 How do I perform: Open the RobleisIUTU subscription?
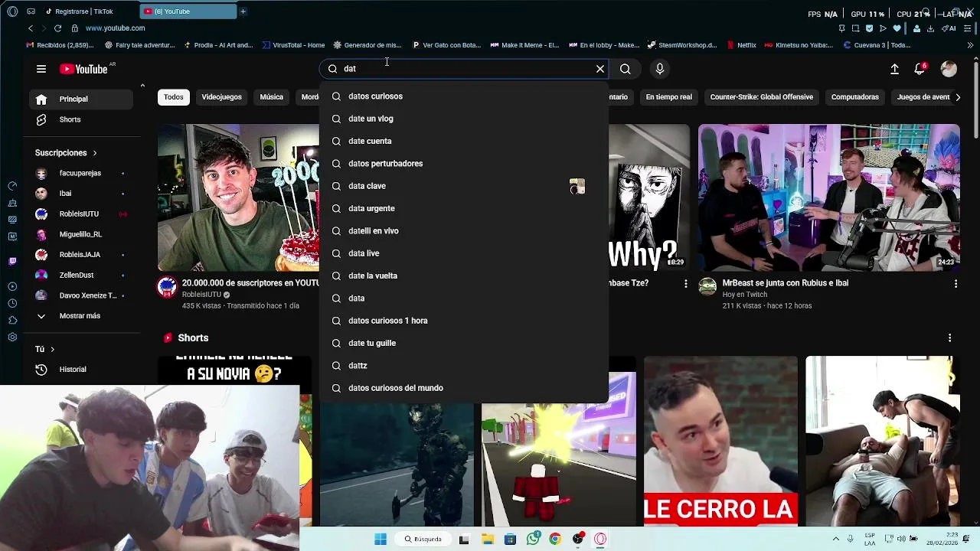(81, 214)
